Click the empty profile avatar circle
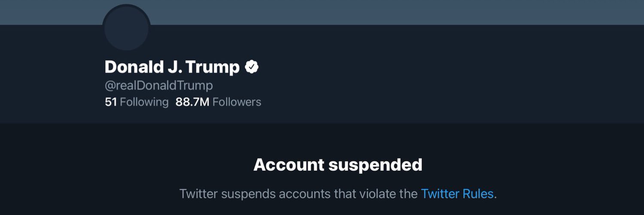This screenshot has width=644, height=215. (x=126, y=28)
